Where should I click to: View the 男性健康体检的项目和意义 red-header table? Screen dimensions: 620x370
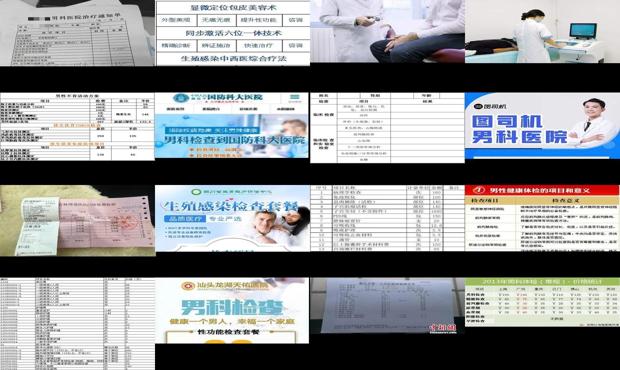coord(542,218)
